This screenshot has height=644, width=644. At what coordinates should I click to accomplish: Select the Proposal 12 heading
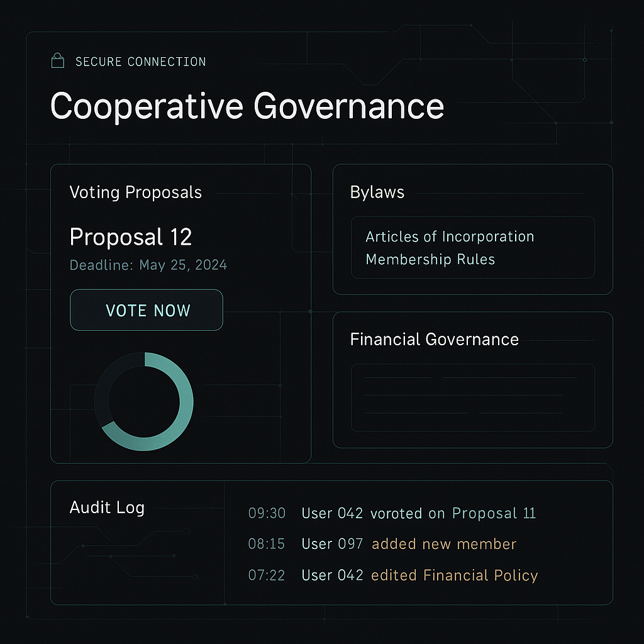[x=131, y=237]
